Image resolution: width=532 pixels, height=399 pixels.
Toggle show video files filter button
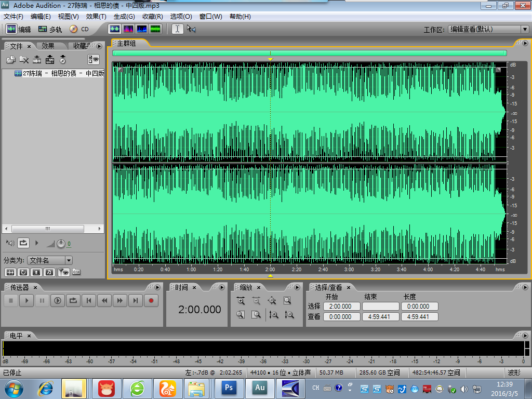[x=36, y=272]
